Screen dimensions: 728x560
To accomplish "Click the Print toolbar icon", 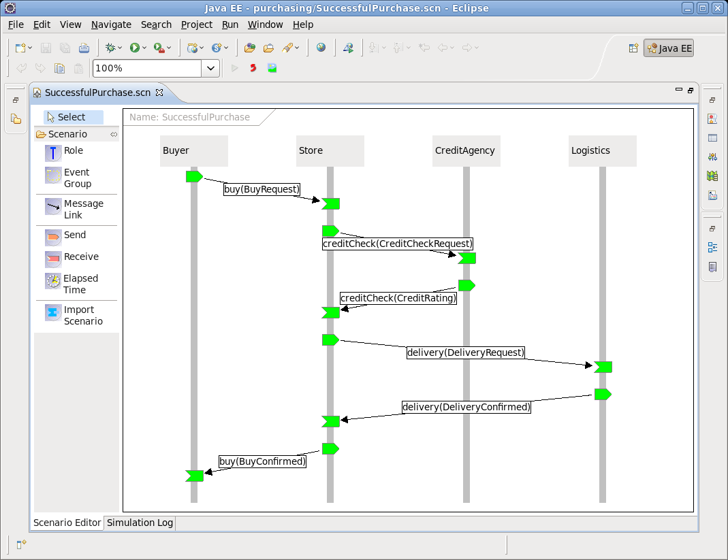I will (x=84, y=48).
